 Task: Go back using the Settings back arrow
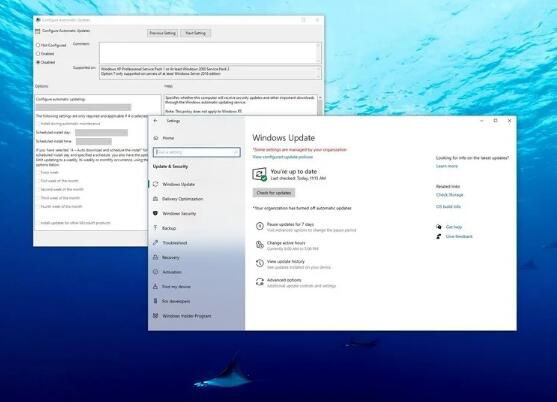pos(155,121)
